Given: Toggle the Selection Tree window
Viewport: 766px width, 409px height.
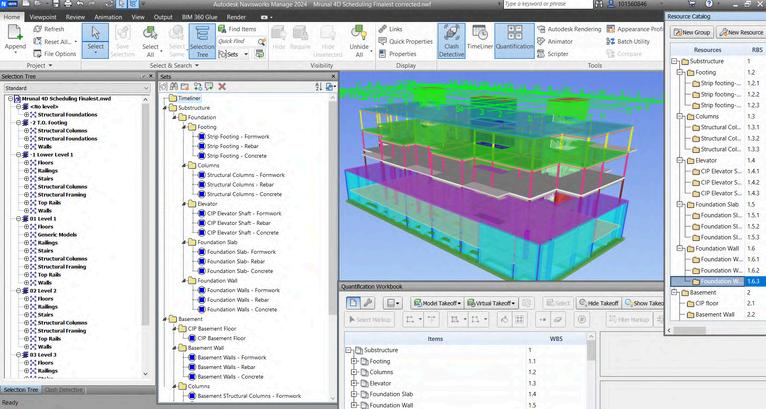Looking at the screenshot, I should click(202, 41).
